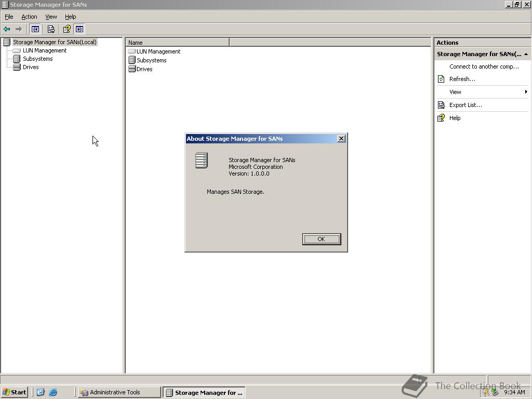Click OK in the About dialog
The height and width of the screenshot is (399, 532).
[x=321, y=239]
